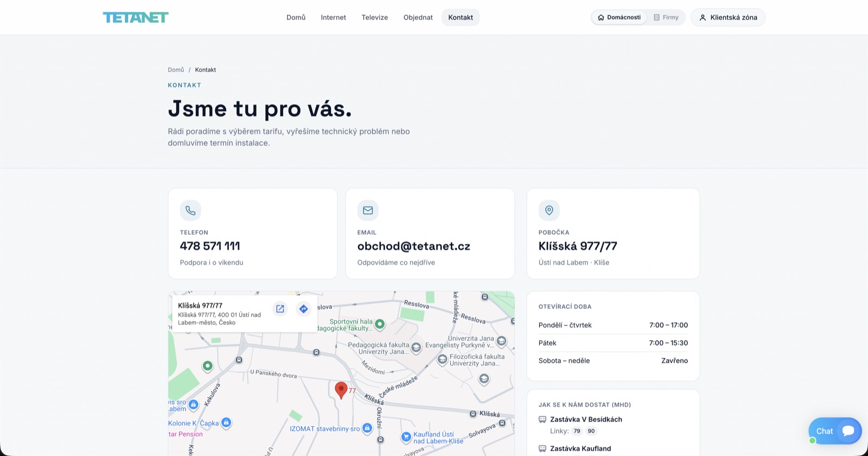Select the IZOMAT stavebniny map marker

[x=367, y=428]
